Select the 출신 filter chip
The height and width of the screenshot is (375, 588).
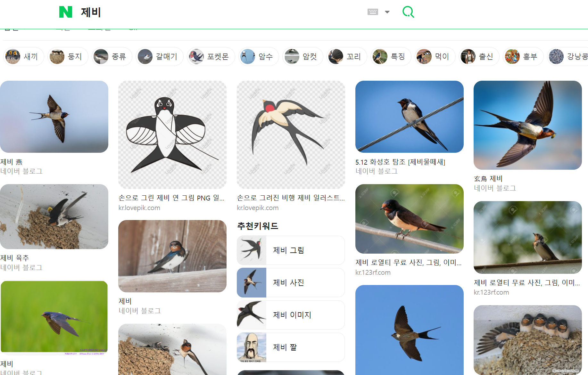click(x=479, y=57)
